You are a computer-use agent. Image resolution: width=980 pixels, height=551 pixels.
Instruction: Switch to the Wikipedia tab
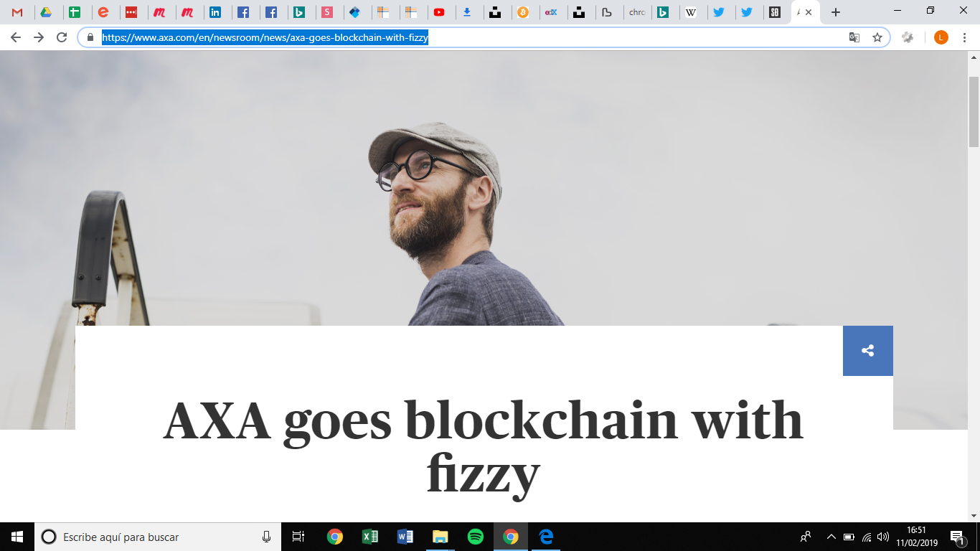pos(691,12)
